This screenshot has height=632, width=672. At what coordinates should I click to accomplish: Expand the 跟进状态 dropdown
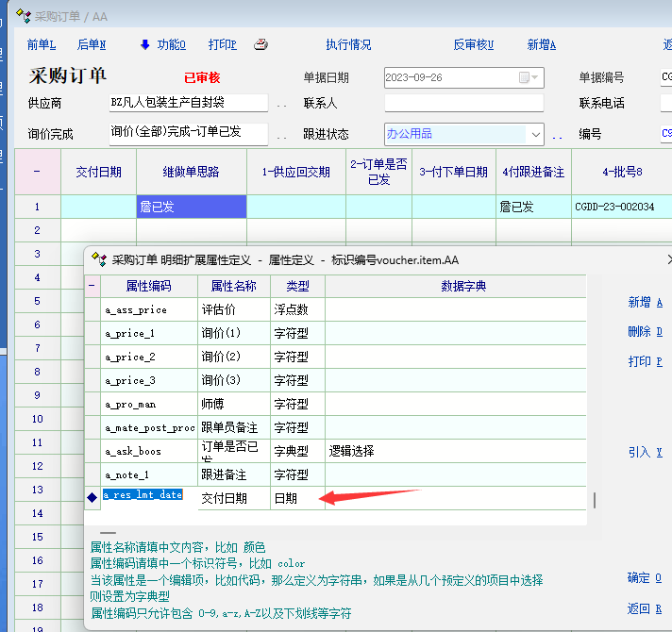(535, 135)
